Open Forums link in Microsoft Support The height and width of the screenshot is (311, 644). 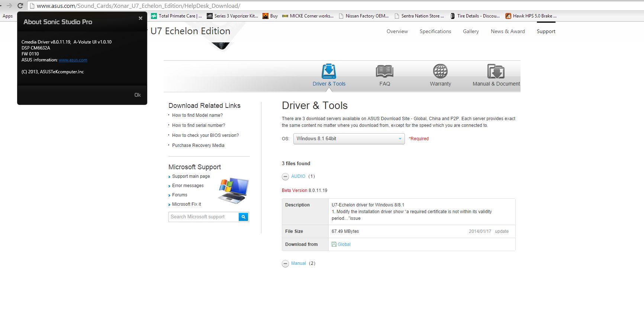(x=180, y=195)
